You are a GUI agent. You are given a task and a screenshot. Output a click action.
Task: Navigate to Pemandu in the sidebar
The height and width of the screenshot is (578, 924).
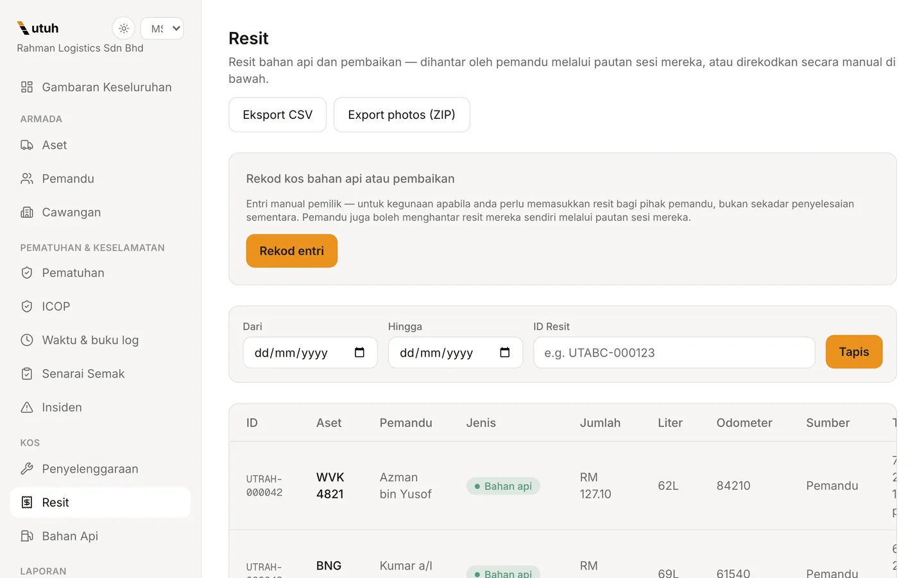tap(101, 179)
